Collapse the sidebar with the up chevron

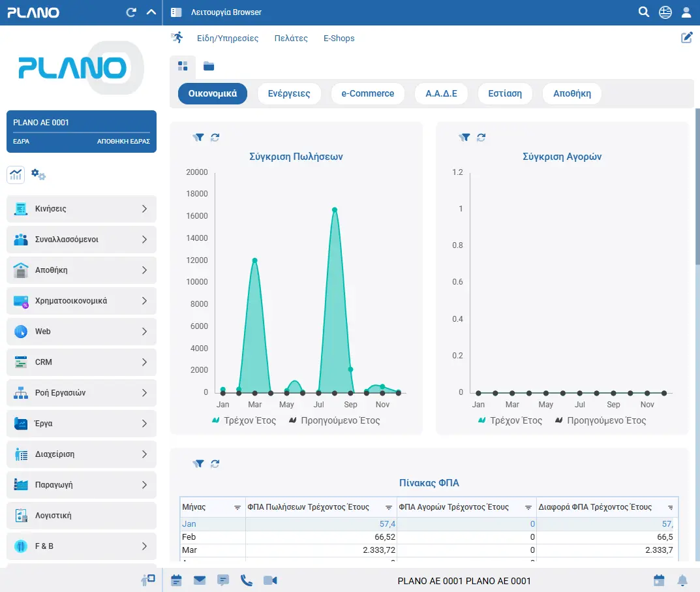click(x=151, y=12)
